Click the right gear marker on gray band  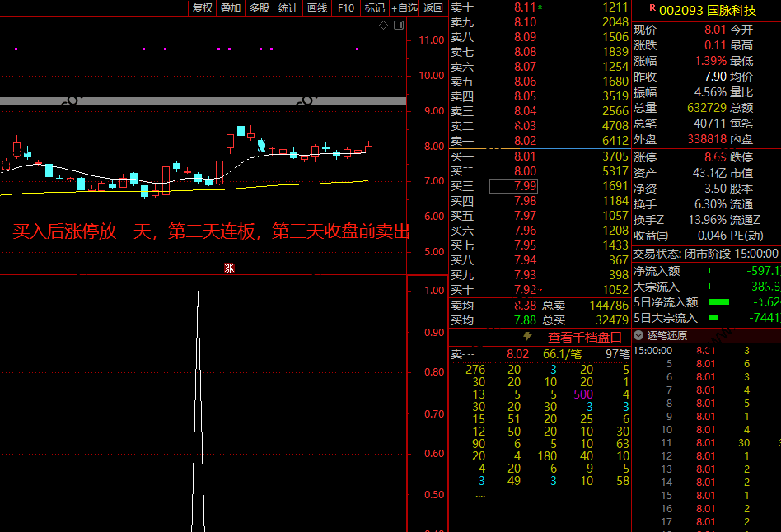tap(306, 100)
